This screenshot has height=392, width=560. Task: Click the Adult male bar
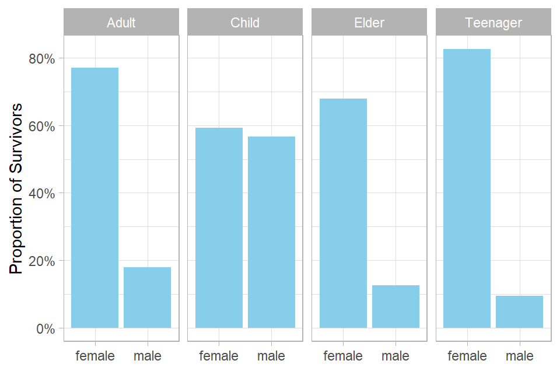point(147,297)
